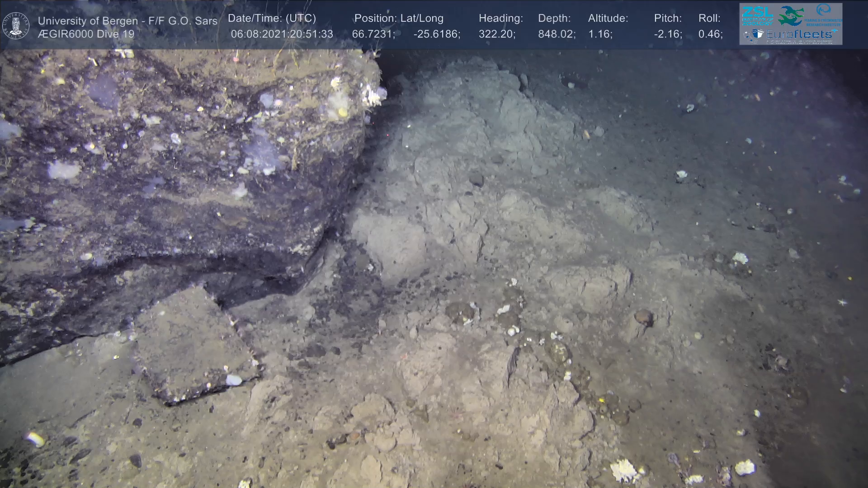Click the white coral at bottom right

tap(624, 470)
